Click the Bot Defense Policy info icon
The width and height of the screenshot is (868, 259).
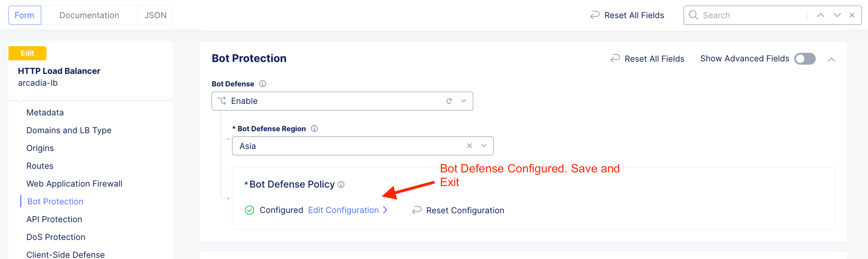pyautogui.click(x=341, y=184)
